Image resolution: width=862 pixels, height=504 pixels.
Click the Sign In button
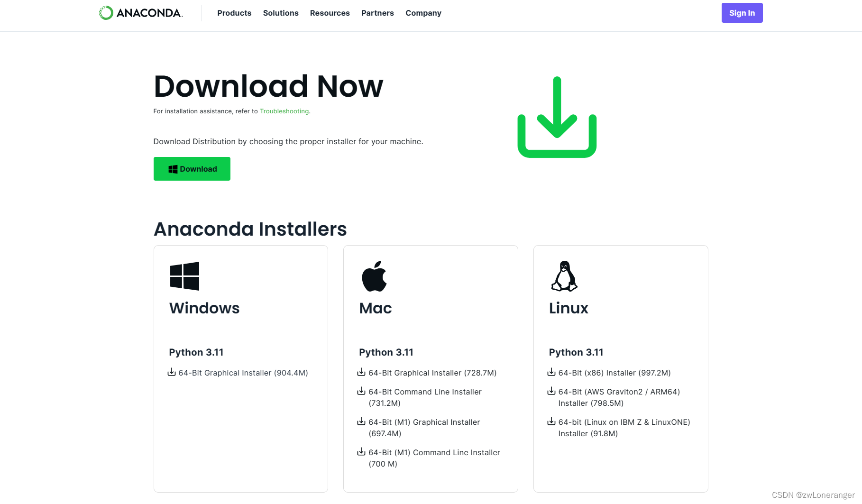pos(742,13)
